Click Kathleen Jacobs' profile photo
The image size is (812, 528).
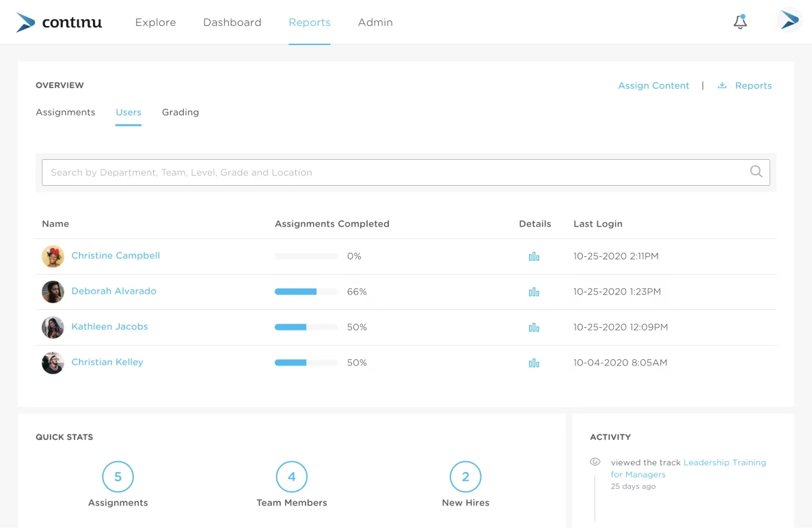[53, 327]
